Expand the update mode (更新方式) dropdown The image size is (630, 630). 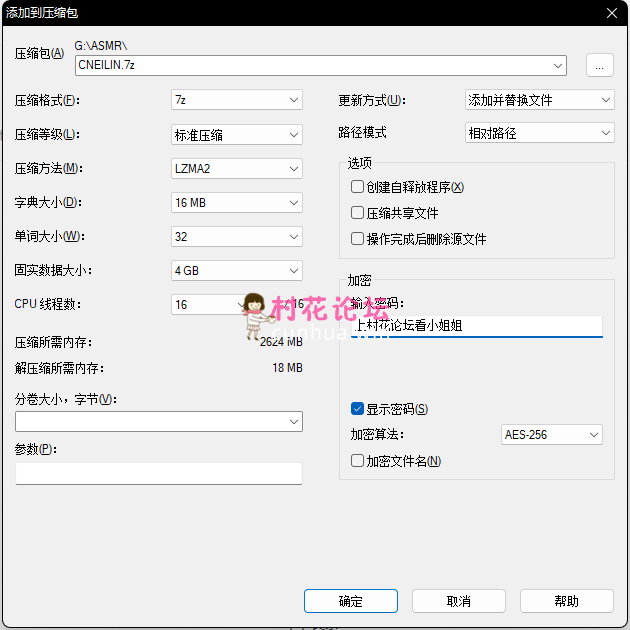(539, 100)
